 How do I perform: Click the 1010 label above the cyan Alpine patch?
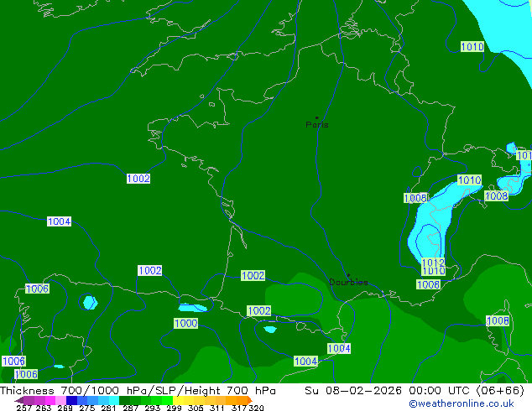click(470, 179)
